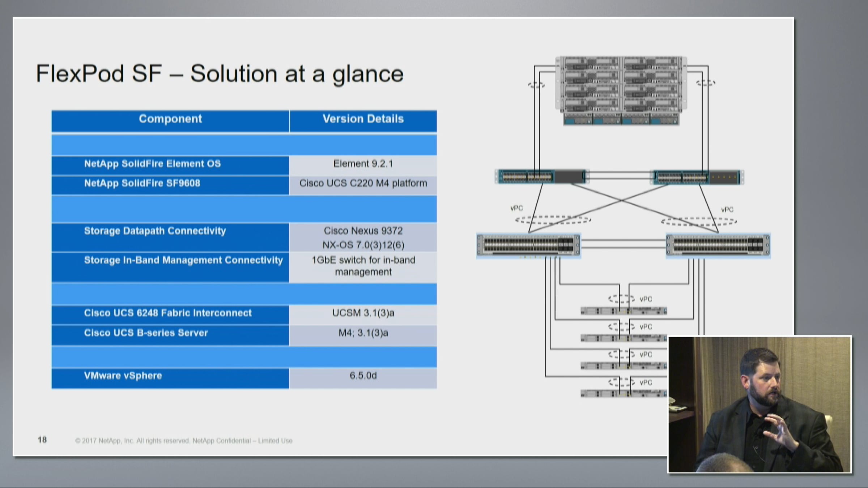
Task: Click the right Nexus switch graphic
Action: 718,245
